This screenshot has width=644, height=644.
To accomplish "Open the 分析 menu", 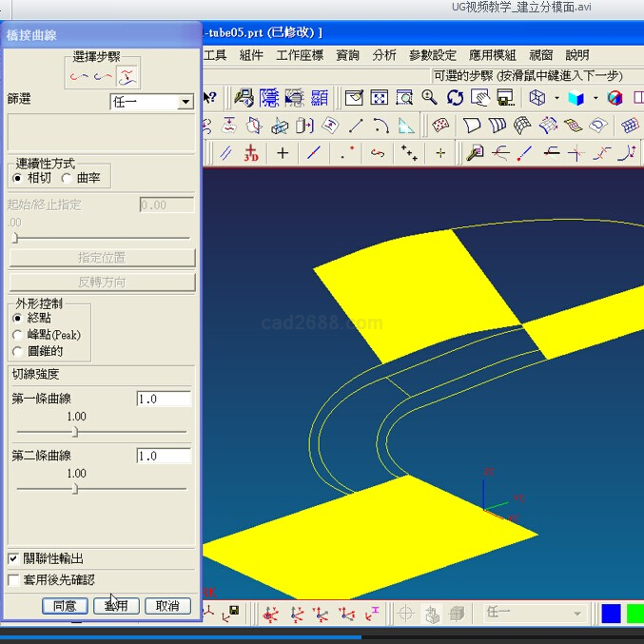I will pyautogui.click(x=384, y=55).
